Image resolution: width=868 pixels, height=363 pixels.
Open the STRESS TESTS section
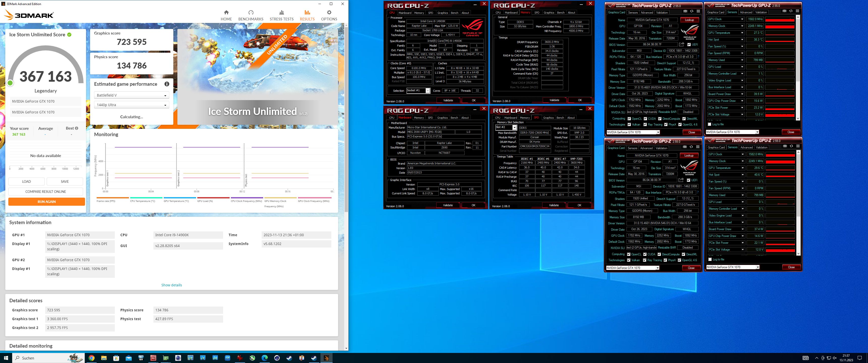pos(281,15)
